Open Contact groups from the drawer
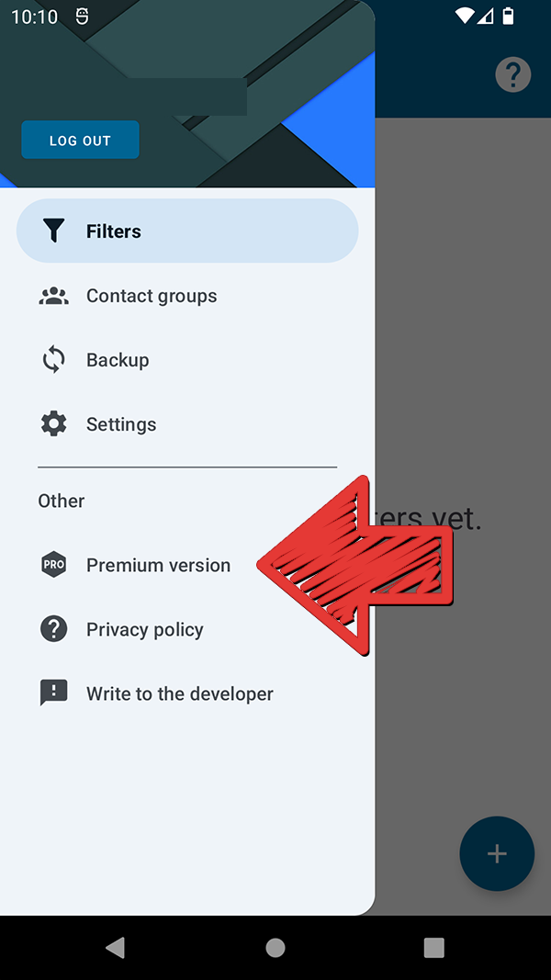 152,296
